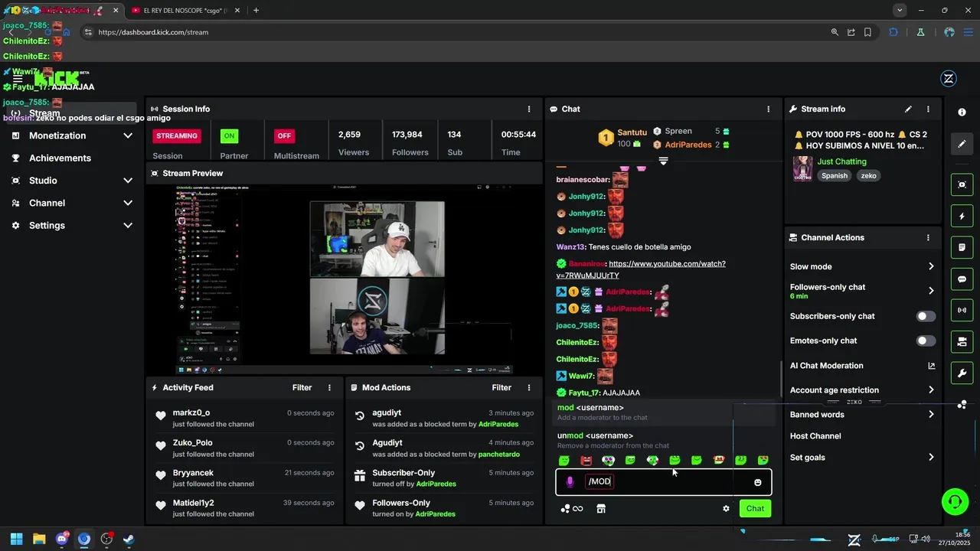Image resolution: width=980 pixels, height=551 pixels.
Task: Open a new browser tab
Action: 256,10
